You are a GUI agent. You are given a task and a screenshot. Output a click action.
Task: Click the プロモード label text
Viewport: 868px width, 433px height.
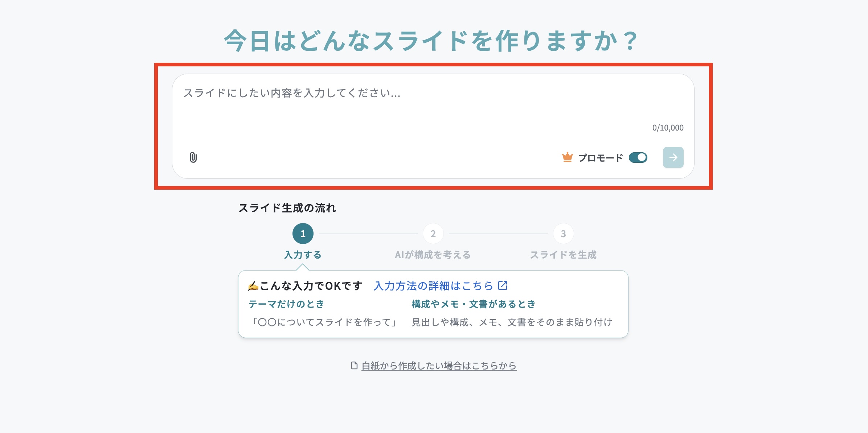pyautogui.click(x=601, y=158)
